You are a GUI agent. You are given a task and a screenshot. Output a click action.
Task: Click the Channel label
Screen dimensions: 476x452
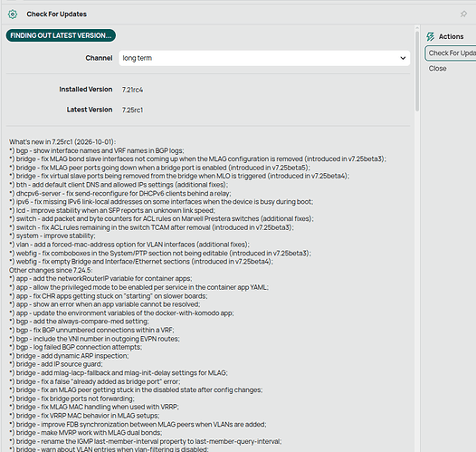(x=99, y=58)
